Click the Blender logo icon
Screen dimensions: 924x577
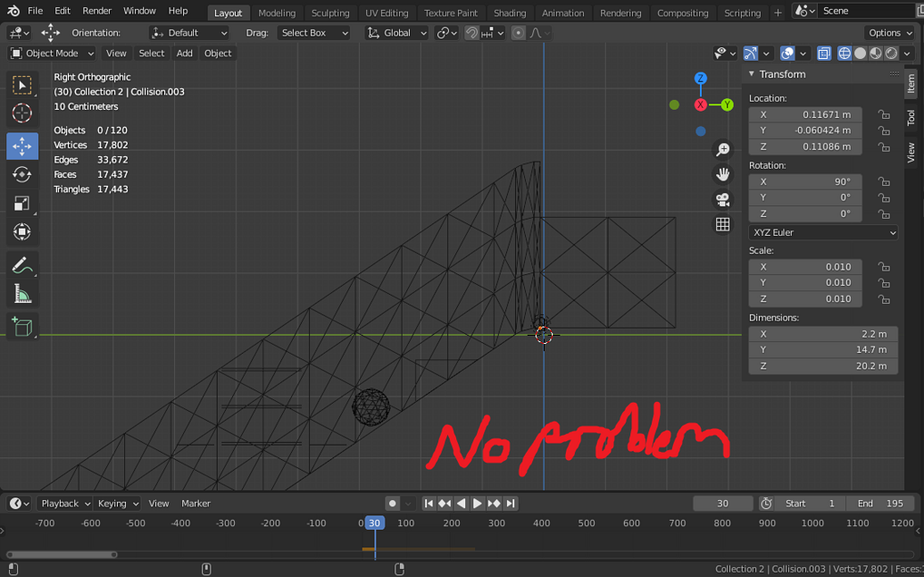coord(13,11)
